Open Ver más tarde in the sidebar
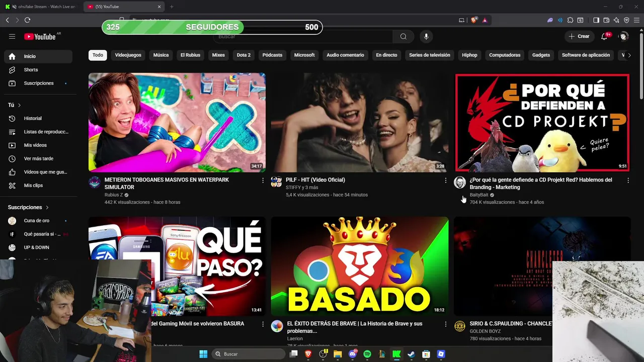The image size is (644, 362). click(38, 158)
